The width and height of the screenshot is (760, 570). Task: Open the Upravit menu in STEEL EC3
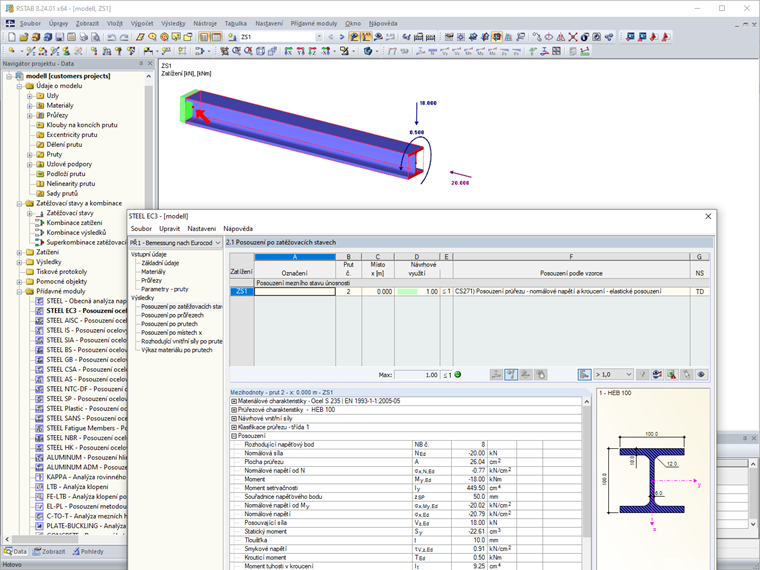169,229
